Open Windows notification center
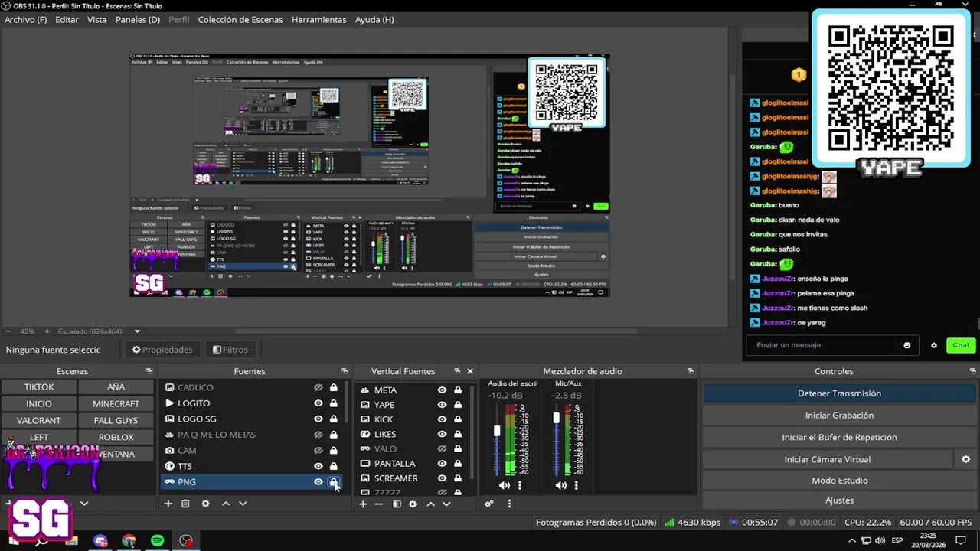This screenshot has height=551, width=980. (961, 541)
